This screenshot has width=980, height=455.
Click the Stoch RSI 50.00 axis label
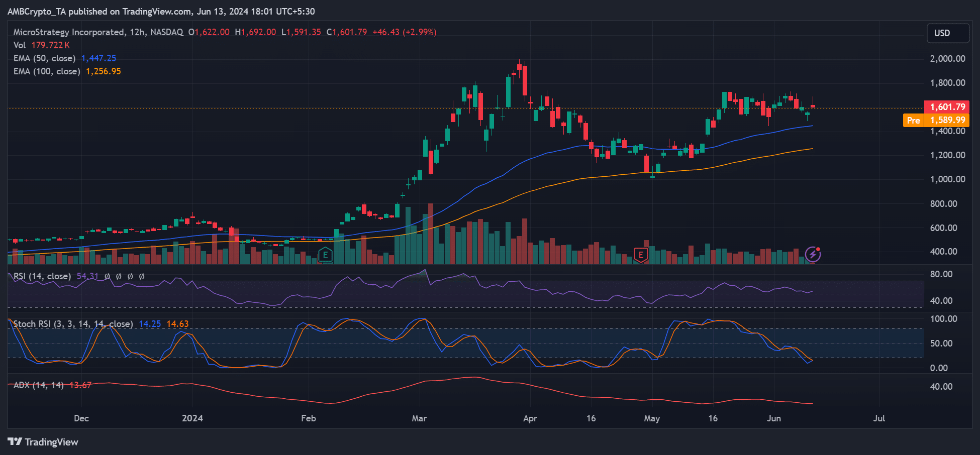pos(941,344)
